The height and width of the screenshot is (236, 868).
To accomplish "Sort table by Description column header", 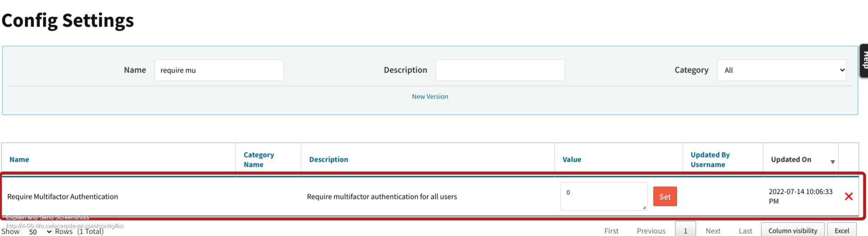I will pos(329,159).
